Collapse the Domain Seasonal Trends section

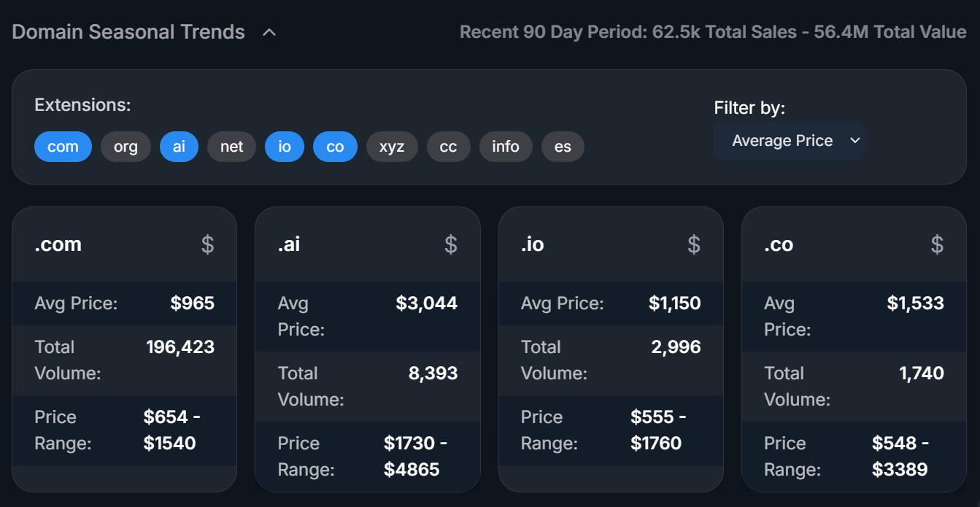click(269, 33)
